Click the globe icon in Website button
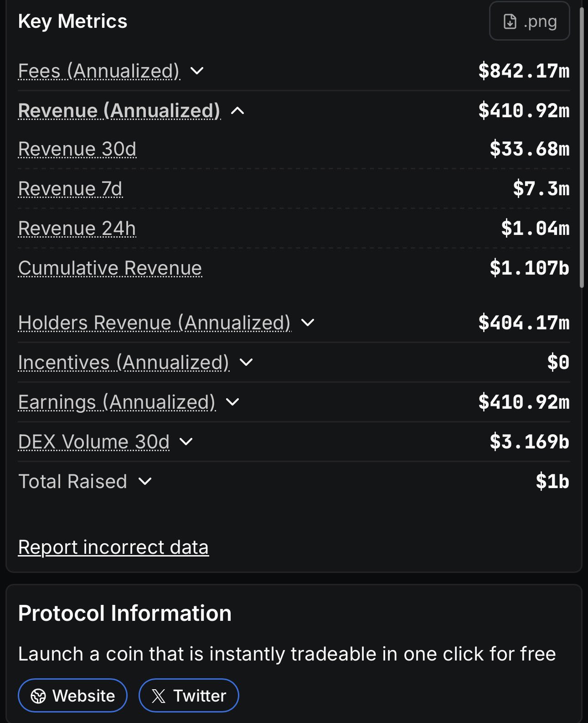 [38, 696]
